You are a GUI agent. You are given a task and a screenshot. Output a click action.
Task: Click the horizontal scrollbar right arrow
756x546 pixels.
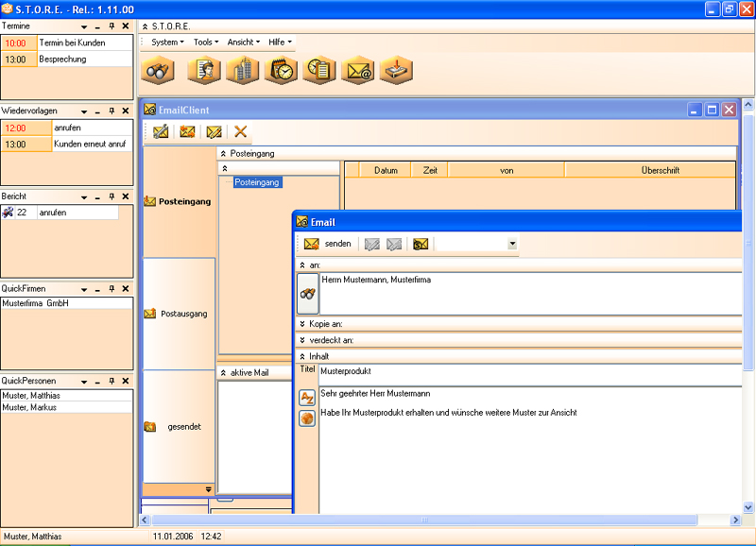tap(735, 520)
